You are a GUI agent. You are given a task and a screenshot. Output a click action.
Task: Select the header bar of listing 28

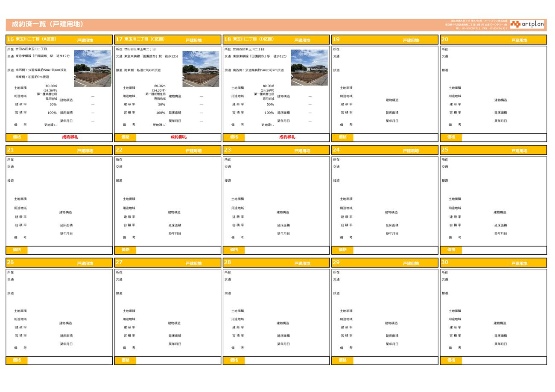276,263
